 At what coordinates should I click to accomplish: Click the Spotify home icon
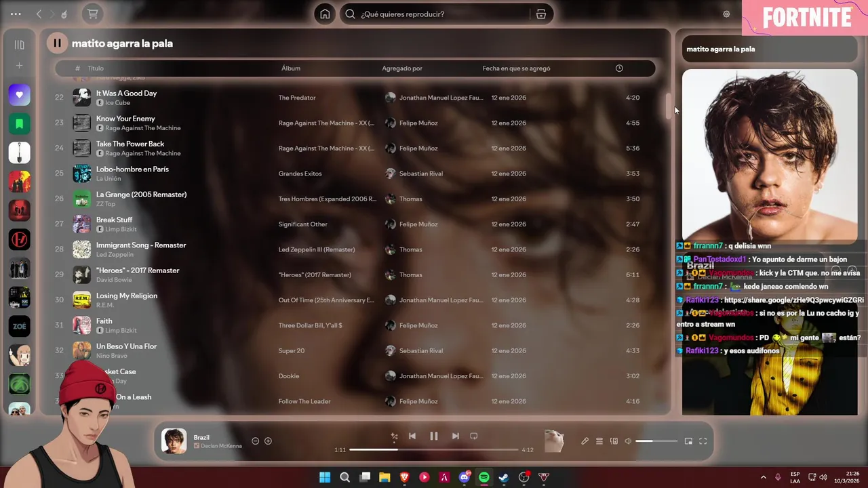coord(325,14)
